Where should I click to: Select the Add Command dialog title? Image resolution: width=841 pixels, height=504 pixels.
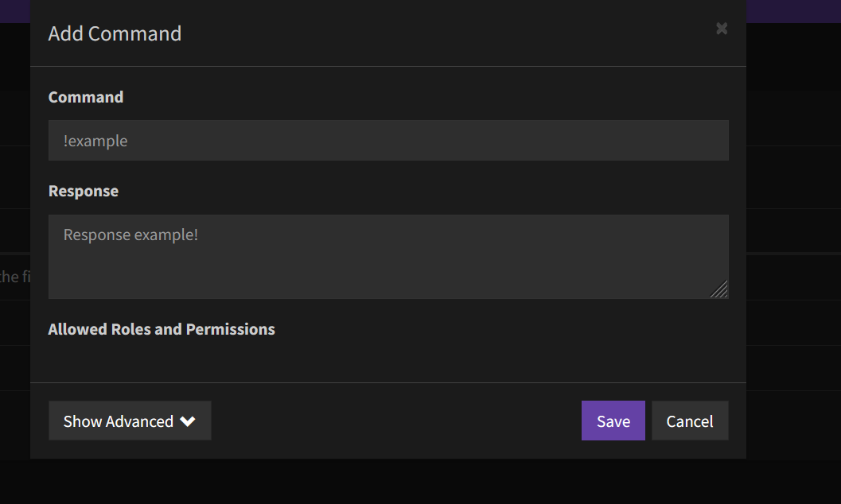114,33
